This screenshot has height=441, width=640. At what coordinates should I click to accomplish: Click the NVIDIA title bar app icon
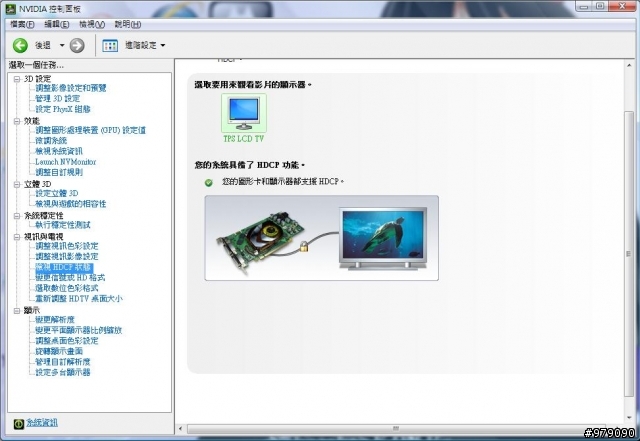11,8
